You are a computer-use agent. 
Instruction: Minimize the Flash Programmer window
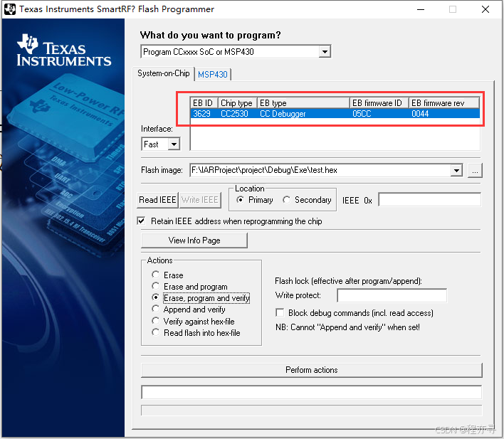[421, 10]
